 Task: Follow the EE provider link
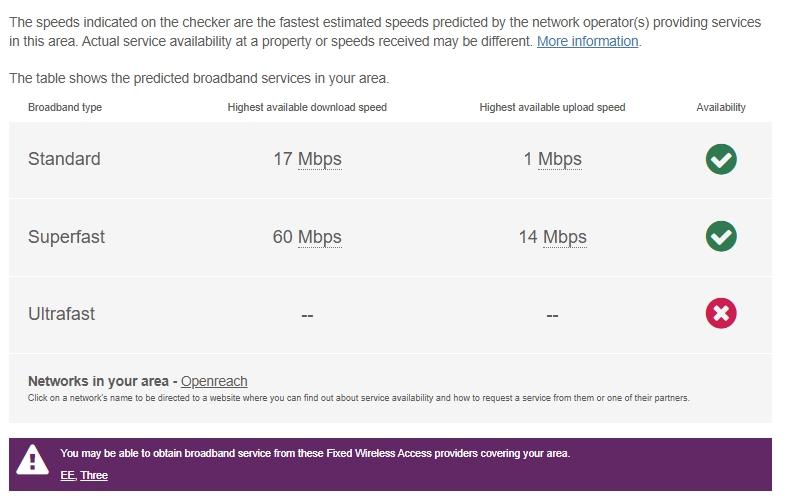click(x=67, y=475)
